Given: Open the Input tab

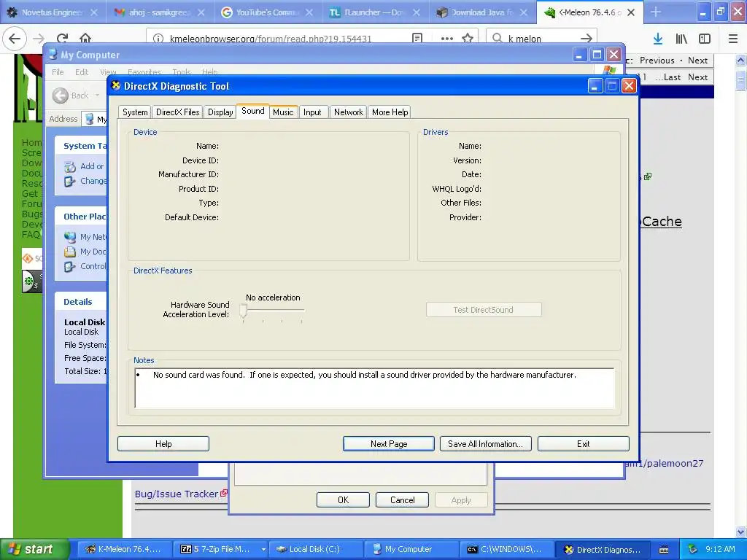Looking at the screenshot, I should point(312,112).
